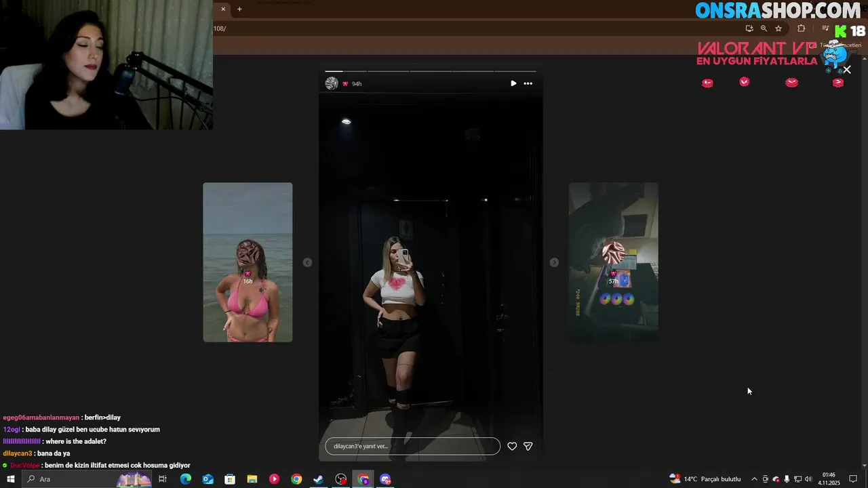The height and width of the screenshot is (488, 868).
Task: Open Google Chrome from taskbar
Action: tap(296, 479)
